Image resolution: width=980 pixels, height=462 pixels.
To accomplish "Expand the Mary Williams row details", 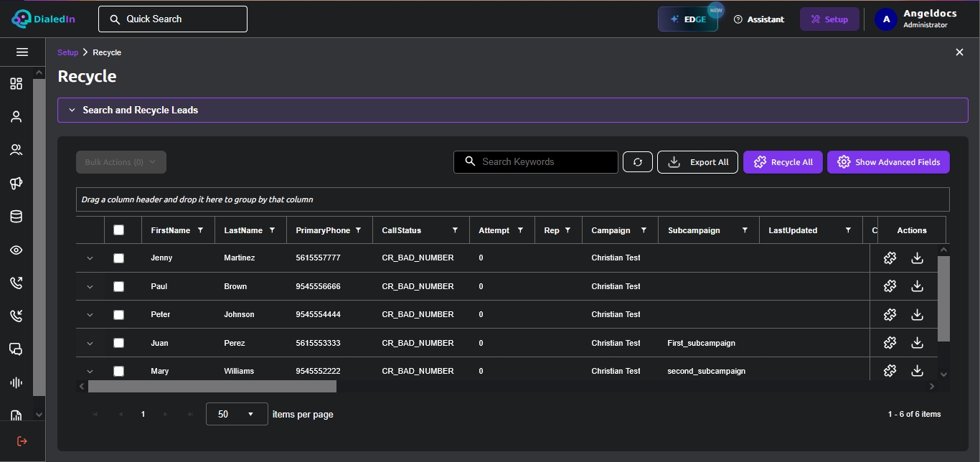I will 90,371.
